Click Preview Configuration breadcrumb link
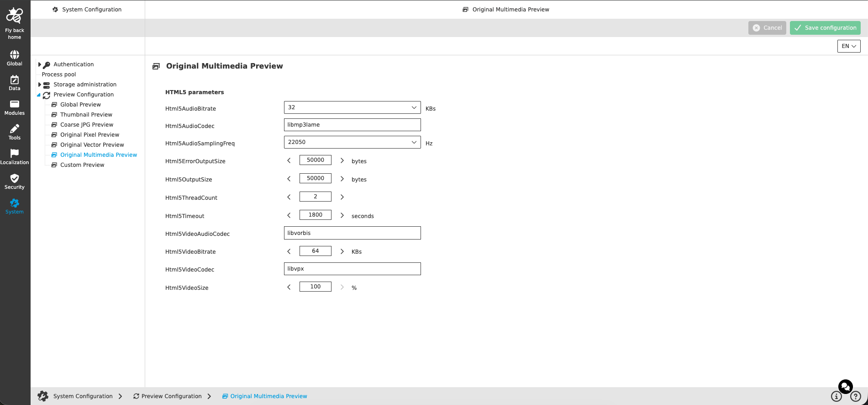Image resolution: width=868 pixels, height=405 pixels. point(167,396)
